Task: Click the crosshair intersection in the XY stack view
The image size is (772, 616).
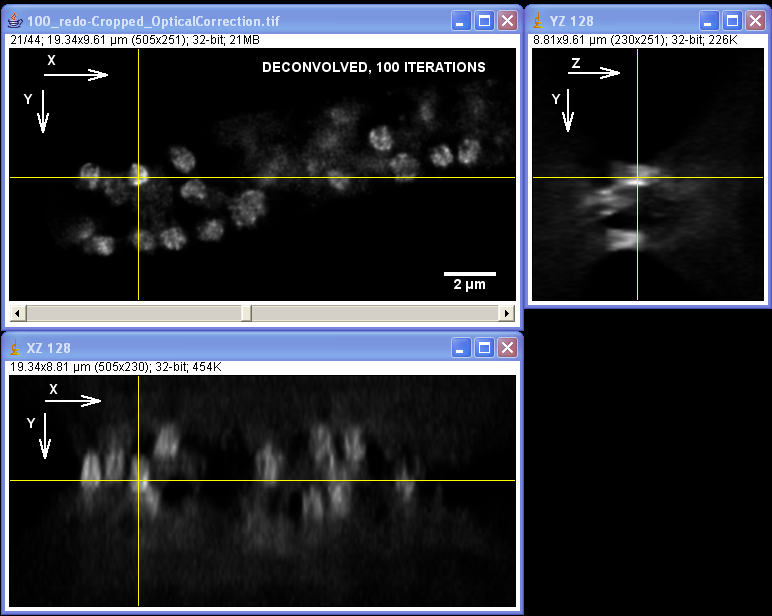Action: (138, 177)
